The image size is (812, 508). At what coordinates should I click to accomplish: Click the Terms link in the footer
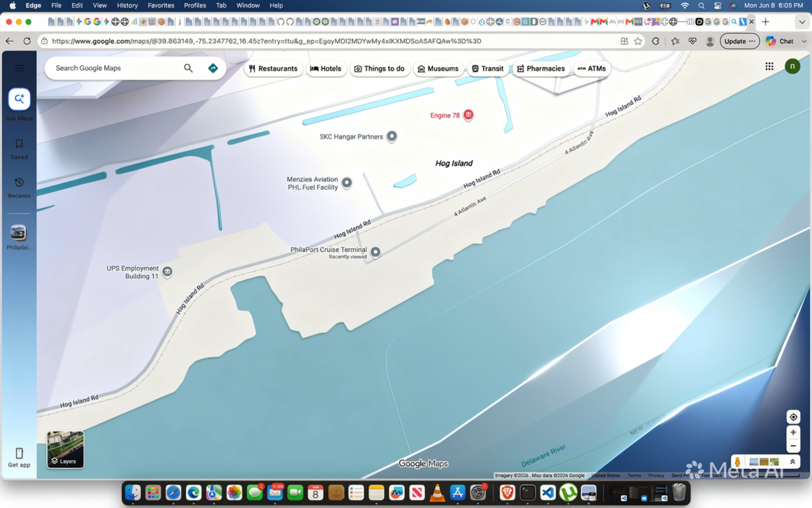coord(634,475)
